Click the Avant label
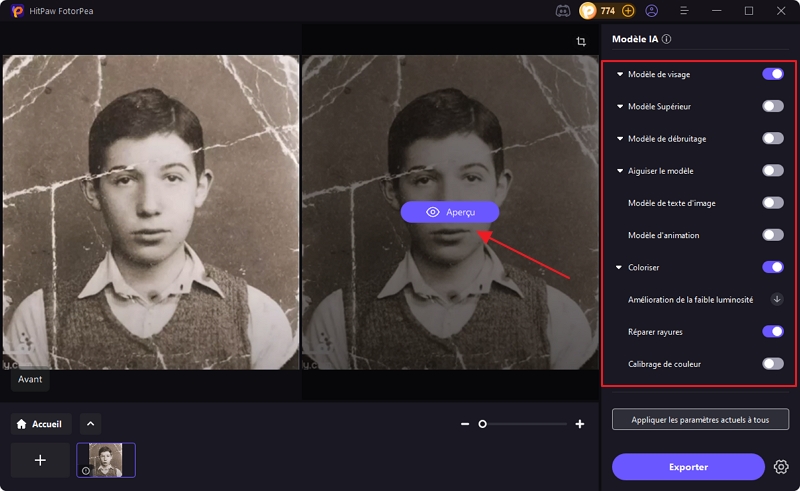Image resolution: width=800 pixels, height=491 pixels. 30,379
